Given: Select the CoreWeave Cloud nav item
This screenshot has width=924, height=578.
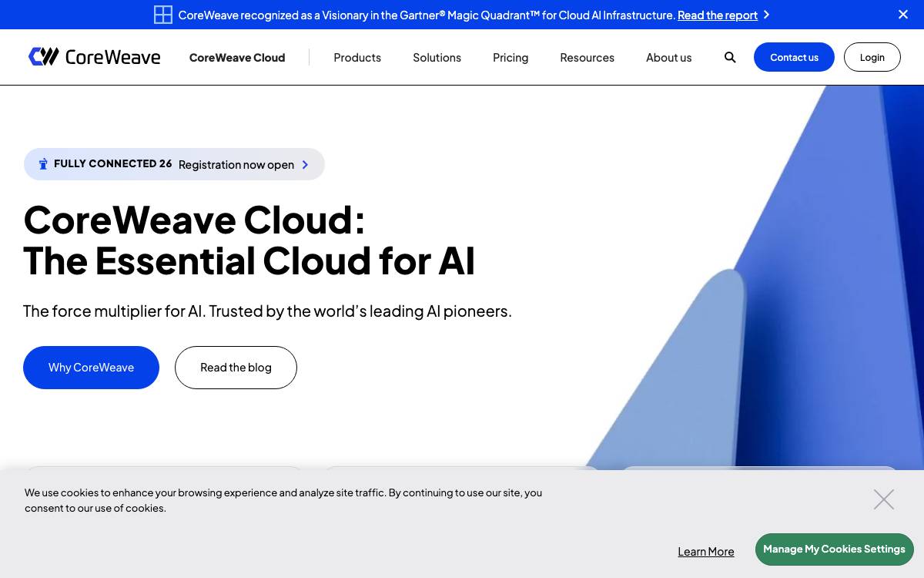Looking at the screenshot, I should pos(237,58).
